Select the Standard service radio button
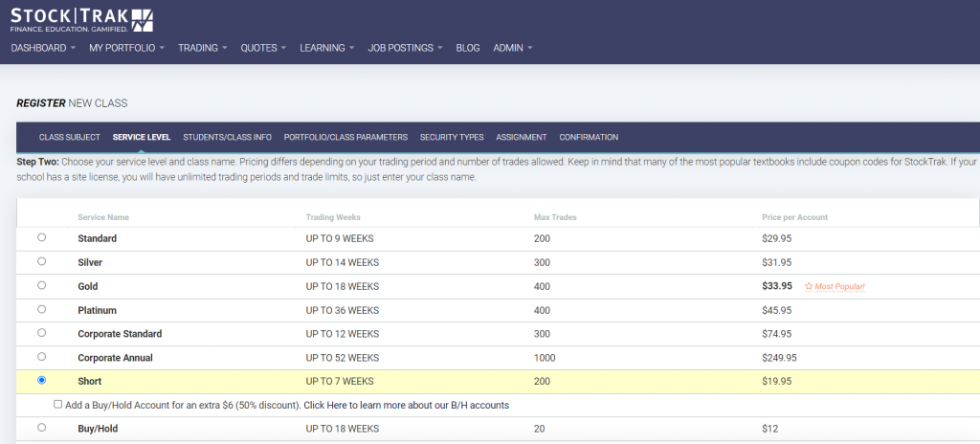The image size is (980, 444). (42, 237)
